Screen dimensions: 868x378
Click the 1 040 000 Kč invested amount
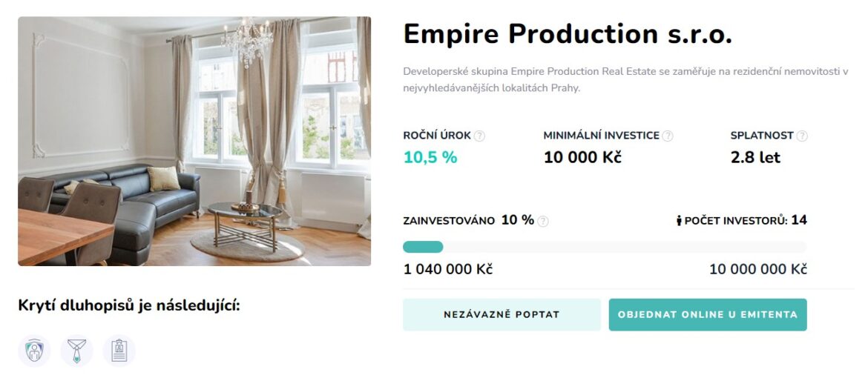[448, 269]
